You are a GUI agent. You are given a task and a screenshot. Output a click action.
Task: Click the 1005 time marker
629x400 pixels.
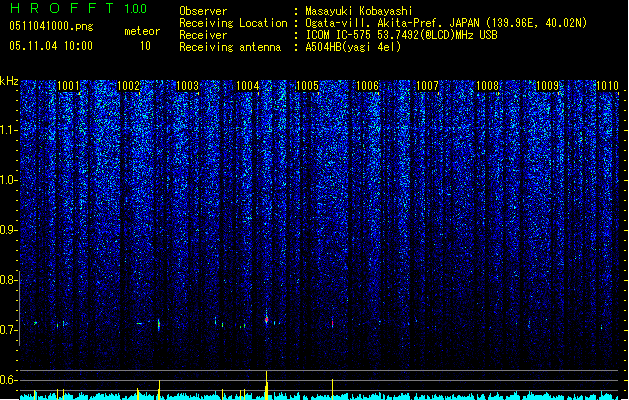(307, 85)
